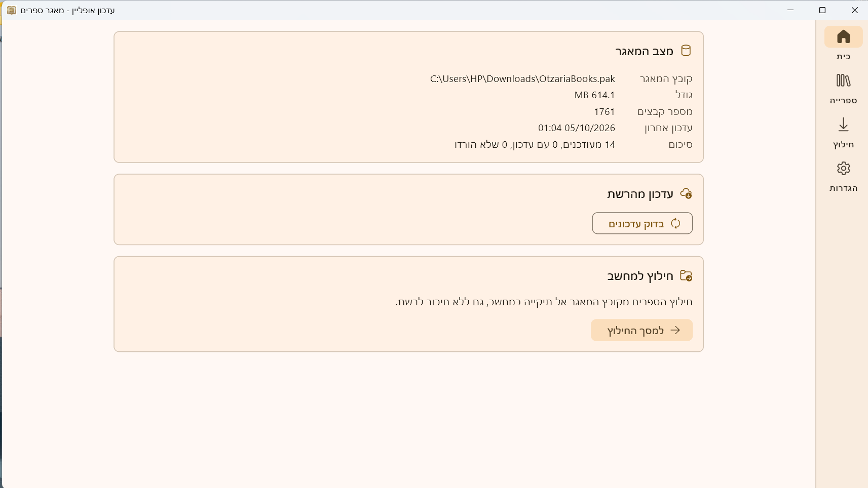Click the עדכון אחרון label
This screenshot has width=868, height=488.
[668, 128]
